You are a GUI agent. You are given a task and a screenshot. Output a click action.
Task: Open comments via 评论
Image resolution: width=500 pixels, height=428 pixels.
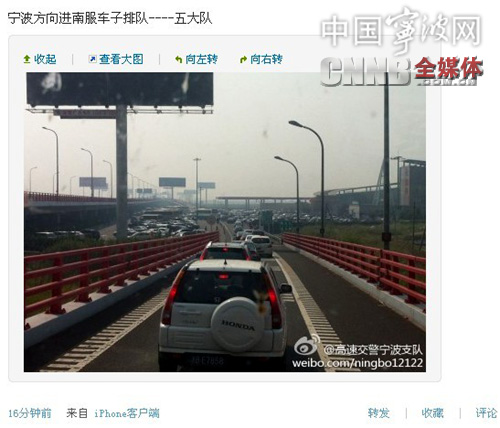(486, 413)
